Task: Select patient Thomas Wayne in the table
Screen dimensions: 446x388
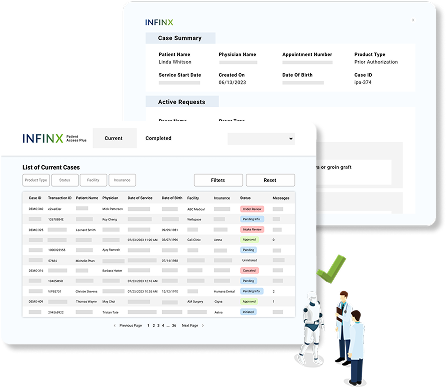Action: coord(86,301)
